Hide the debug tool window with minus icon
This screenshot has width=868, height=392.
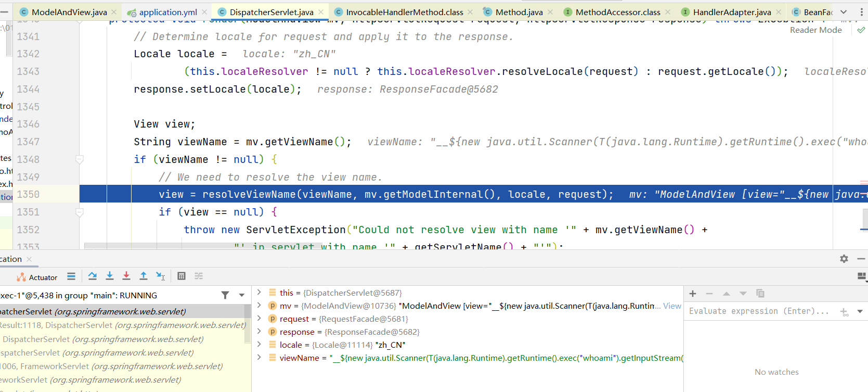[x=861, y=259]
